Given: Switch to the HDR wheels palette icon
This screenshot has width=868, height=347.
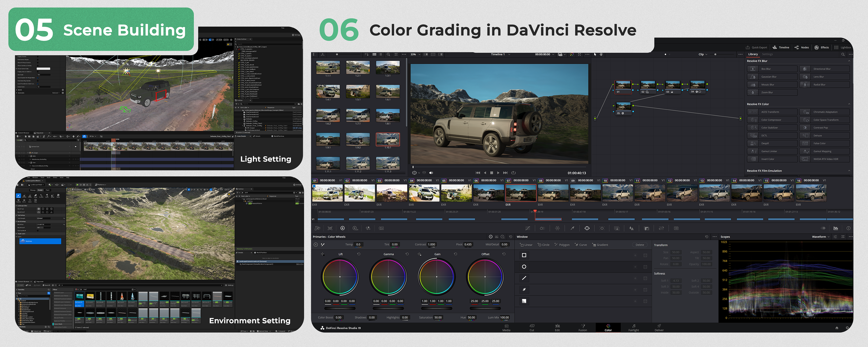Looking at the screenshot, I should tap(355, 228).
